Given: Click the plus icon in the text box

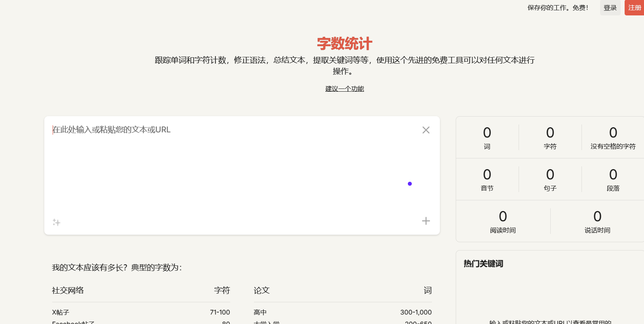Looking at the screenshot, I should click(x=426, y=221).
